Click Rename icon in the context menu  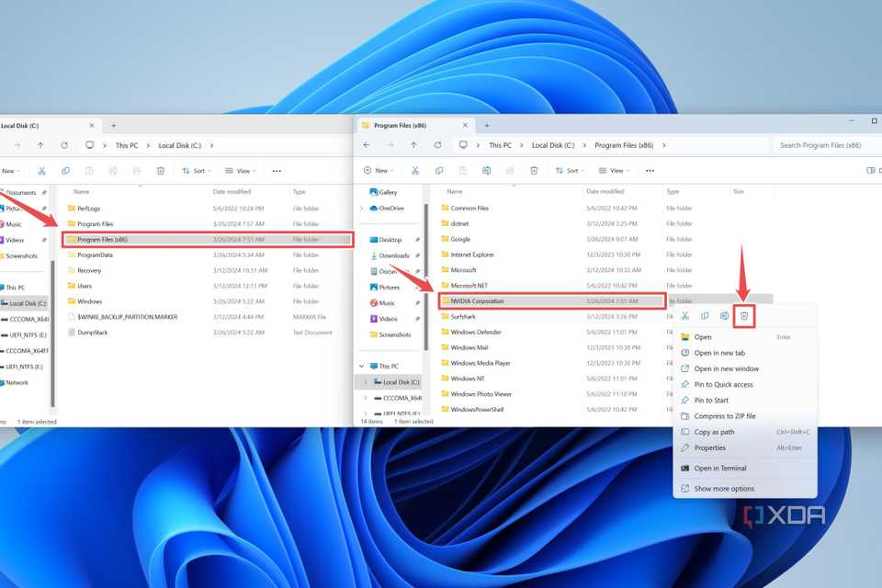pyautogui.click(x=725, y=316)
